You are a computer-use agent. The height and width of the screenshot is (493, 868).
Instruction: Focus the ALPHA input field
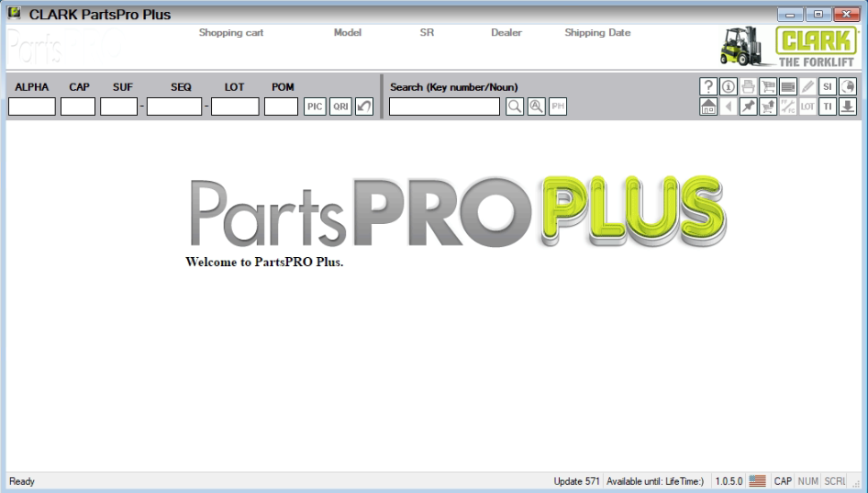[x=32, y=106]
